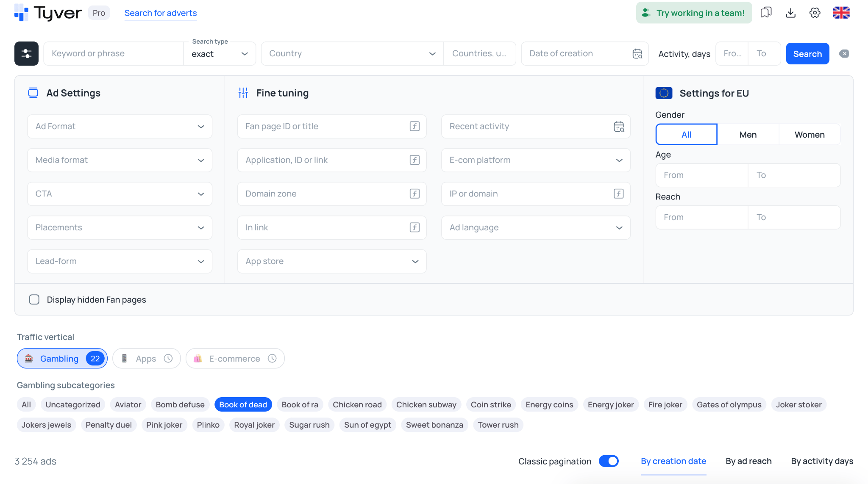The image size is (868, 484).
Task: Open the E-com platform dropdown
Action: 536,160
